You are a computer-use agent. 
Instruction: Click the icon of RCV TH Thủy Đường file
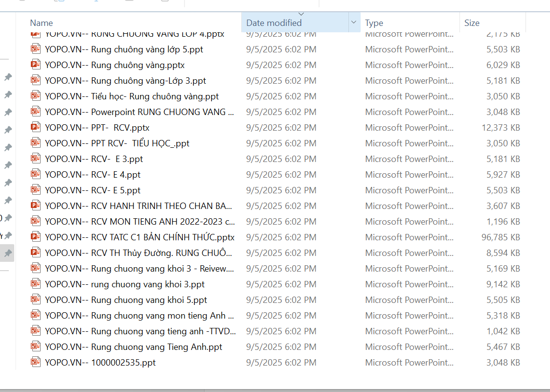35,253
